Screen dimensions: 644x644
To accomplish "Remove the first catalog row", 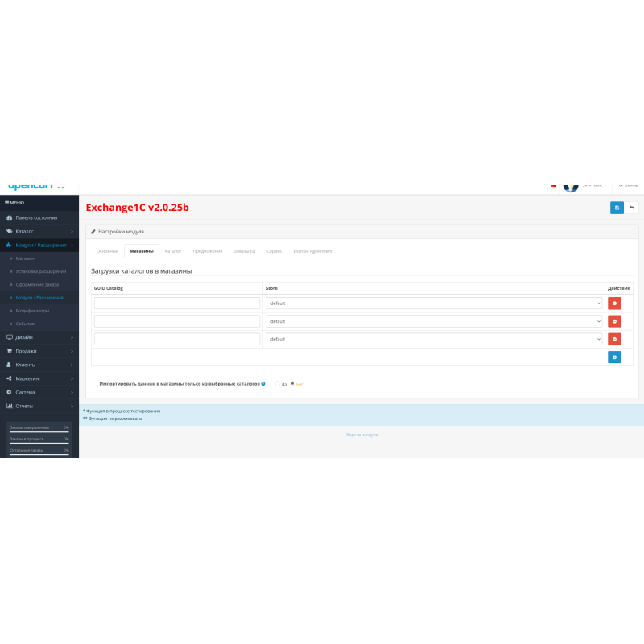I will click(x=614, y=303).
